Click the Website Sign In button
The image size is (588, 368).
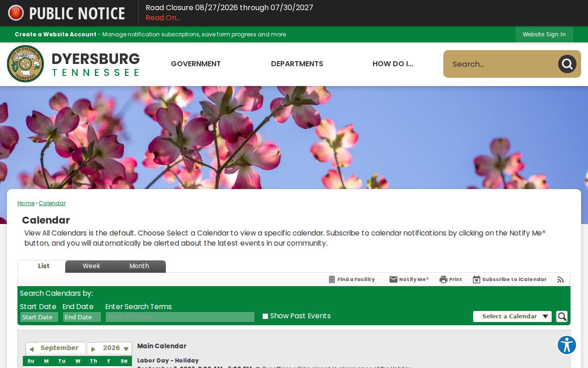(x=544, y=34)
